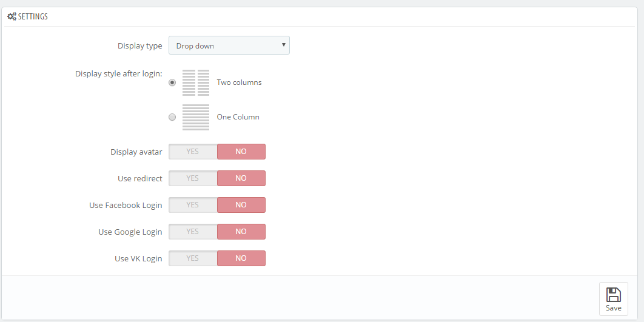
Task: Click the Two columns text label
Action: 239,82
